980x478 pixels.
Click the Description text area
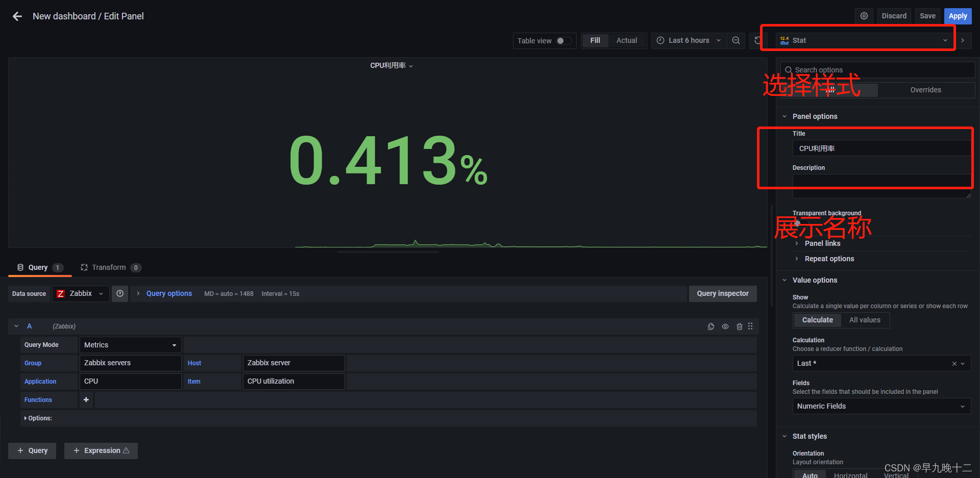881,186
